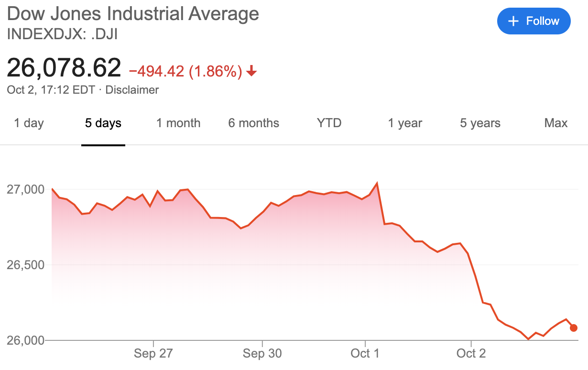588x370 pixels.
Task: View the 1 year chart tab
Action: click(x=405, y=123)
